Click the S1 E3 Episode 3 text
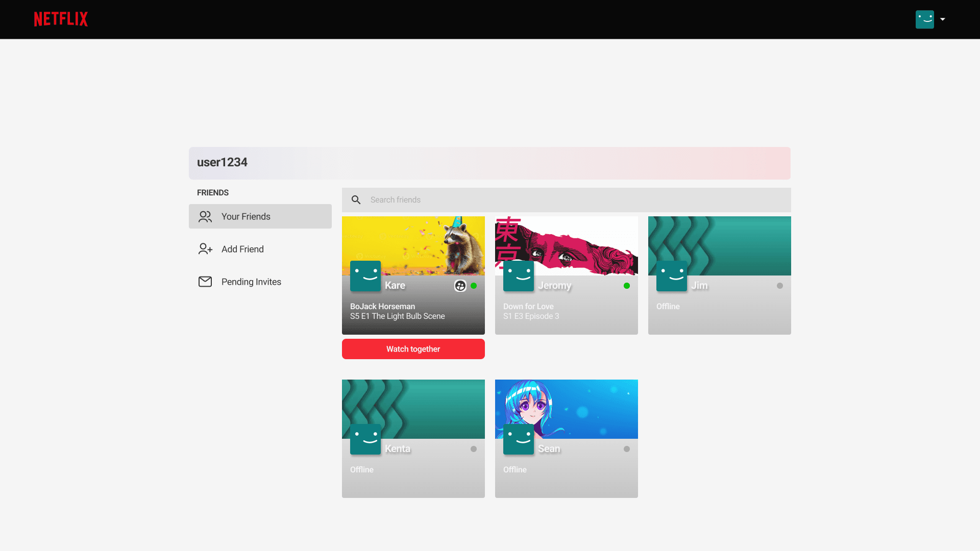This screenshot has width=980, height=551. coord(531,316)
